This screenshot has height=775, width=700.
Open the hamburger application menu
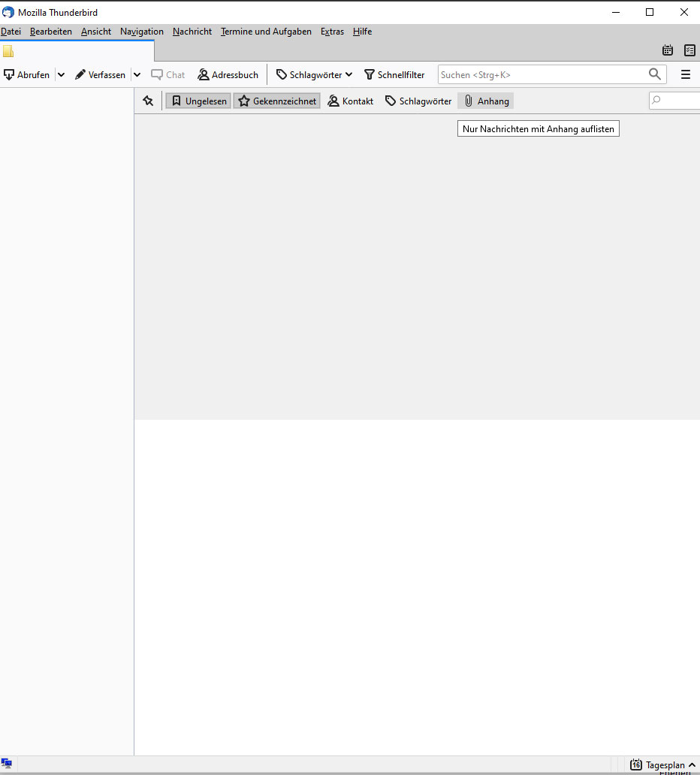click(686, 74)
